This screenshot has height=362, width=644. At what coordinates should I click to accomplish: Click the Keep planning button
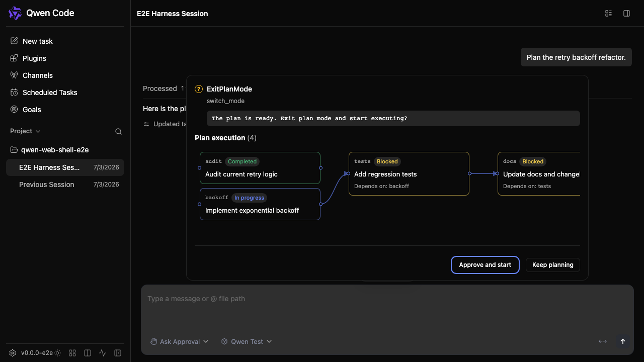pos(553,265)
